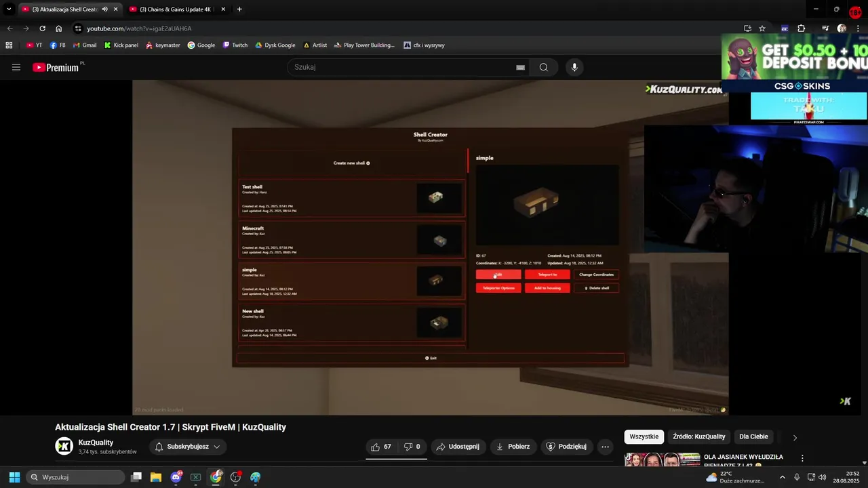
Task: Click the video player to pause
Action: tap(430, 247)
